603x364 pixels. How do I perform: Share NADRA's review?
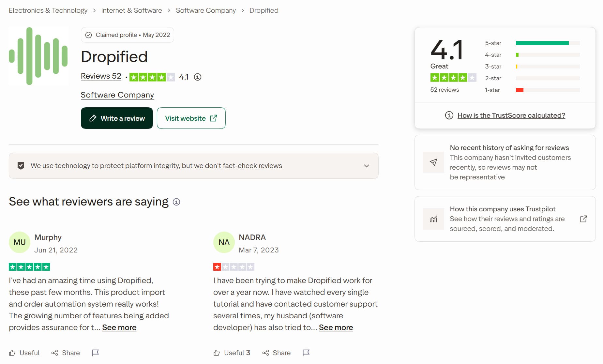coord(277,353)
